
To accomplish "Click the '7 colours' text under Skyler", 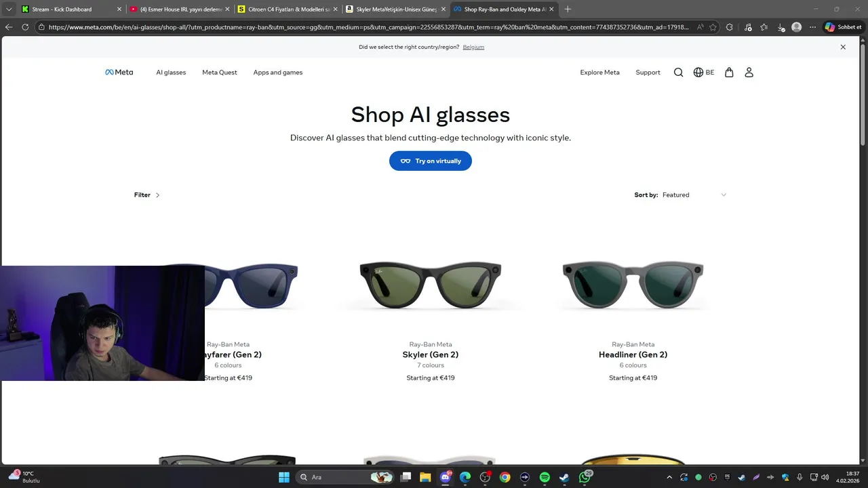I will coord(431,365).
